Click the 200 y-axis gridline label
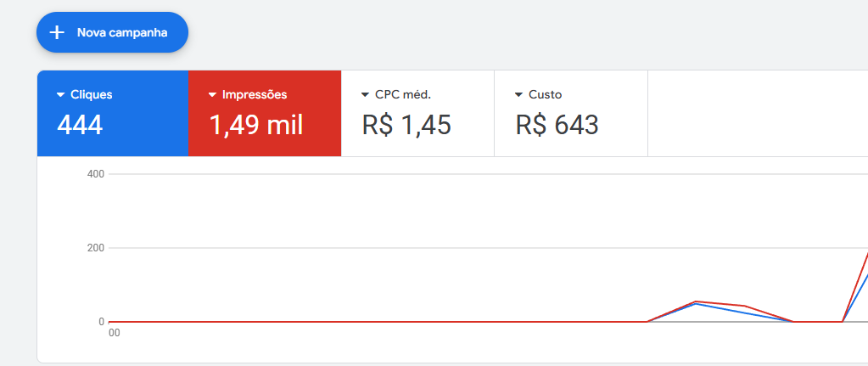Image resolution: width=868 pixels, height=366 pixels. [95, 248]
